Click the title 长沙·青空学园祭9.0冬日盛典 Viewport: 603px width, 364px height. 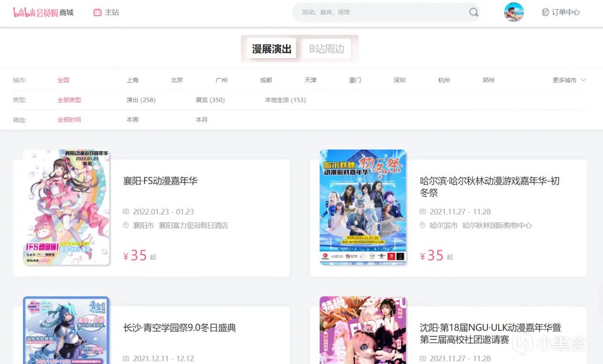pyautogui.click(x=180, y=328)
